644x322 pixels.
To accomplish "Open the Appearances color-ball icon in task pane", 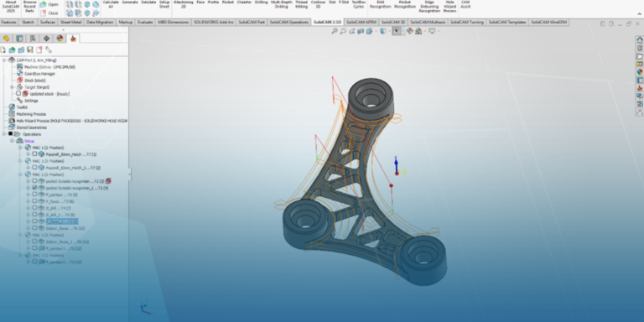I will pyautogui.click(x=640, y=72).
